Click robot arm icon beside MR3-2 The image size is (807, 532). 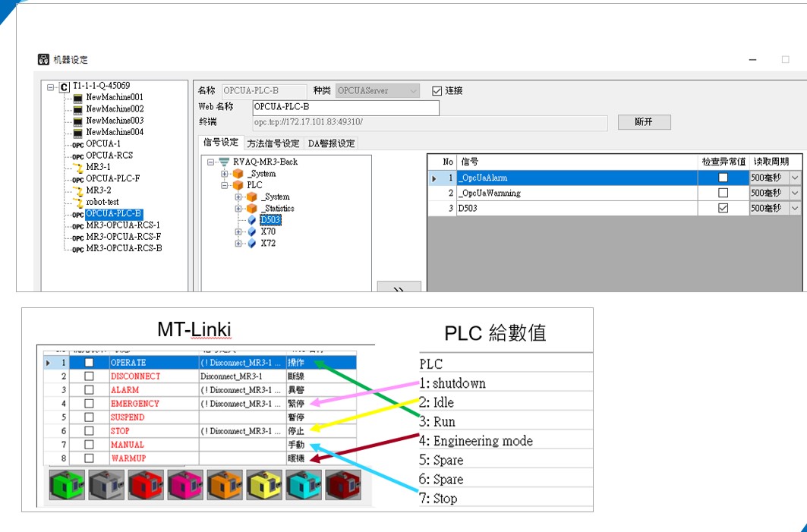[77, 191]
